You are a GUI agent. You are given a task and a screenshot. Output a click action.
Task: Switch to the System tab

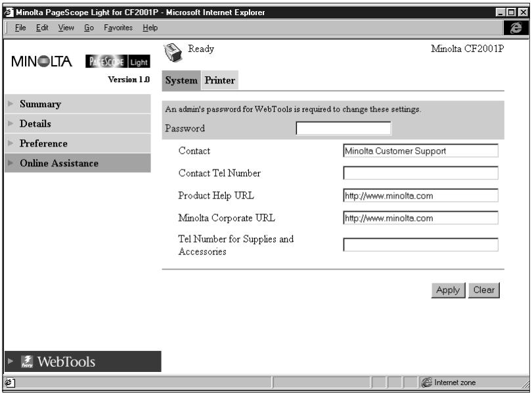181,80
